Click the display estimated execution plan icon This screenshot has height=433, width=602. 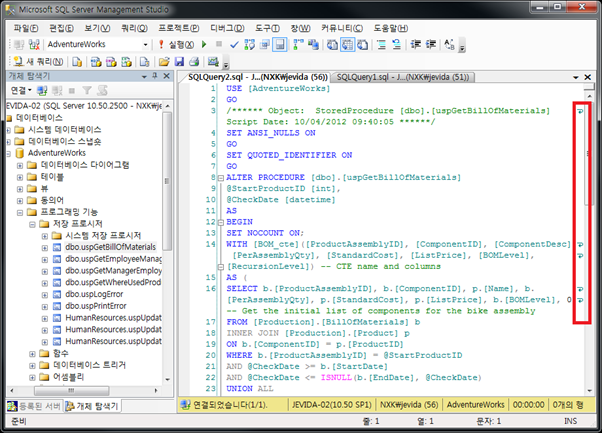pos(250,45)
